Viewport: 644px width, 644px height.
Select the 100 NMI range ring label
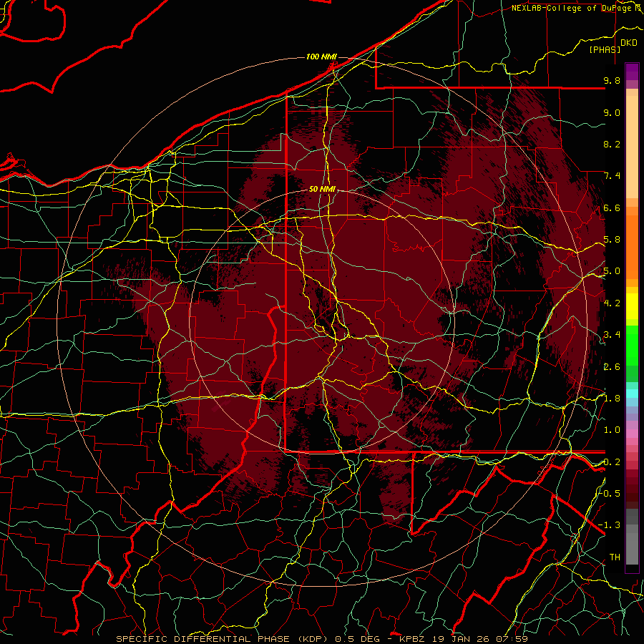(321, 57)
